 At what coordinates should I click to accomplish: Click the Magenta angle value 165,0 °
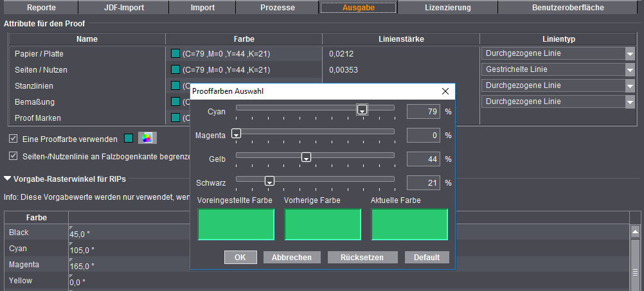tap(82, 267)
